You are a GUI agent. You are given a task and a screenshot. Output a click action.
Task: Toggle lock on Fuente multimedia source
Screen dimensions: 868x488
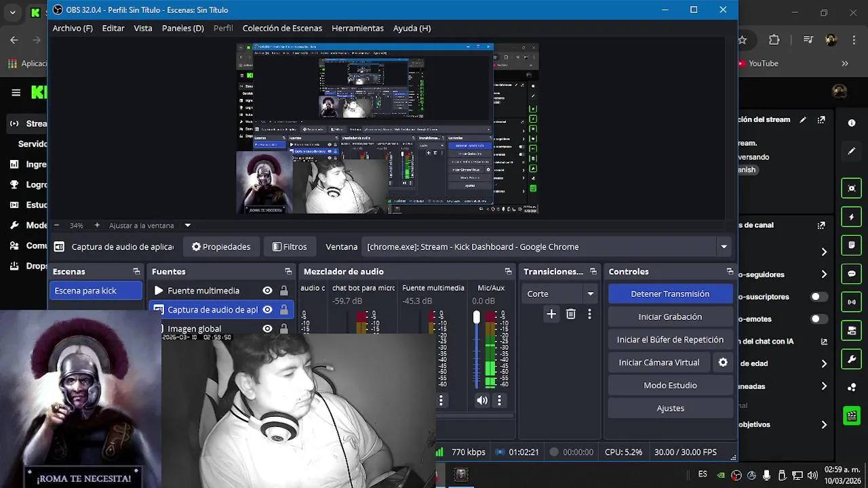click(x=283, y=291)
